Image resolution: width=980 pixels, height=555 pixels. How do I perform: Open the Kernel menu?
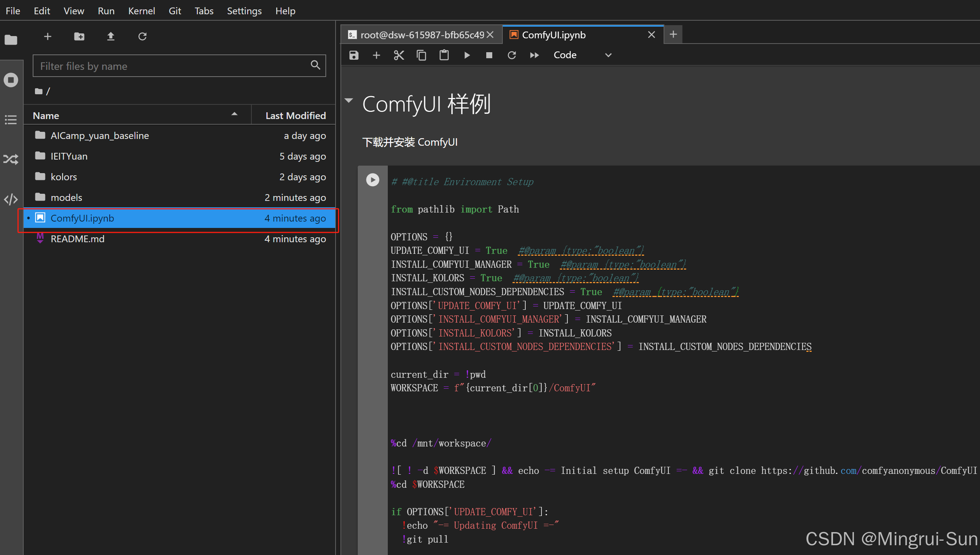tap(141, 11)
